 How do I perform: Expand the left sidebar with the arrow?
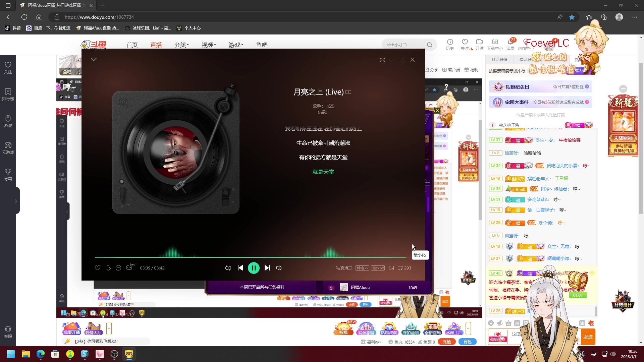coord(16,201)
